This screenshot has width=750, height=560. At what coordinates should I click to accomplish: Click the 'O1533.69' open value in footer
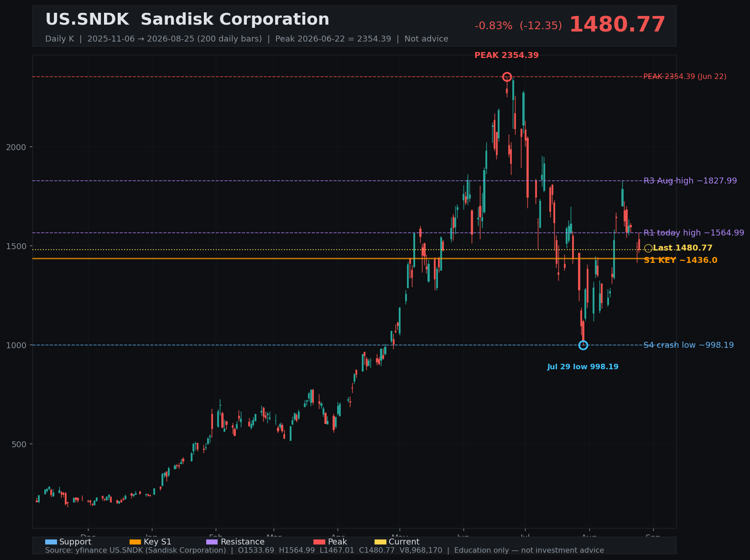(256, 550)
